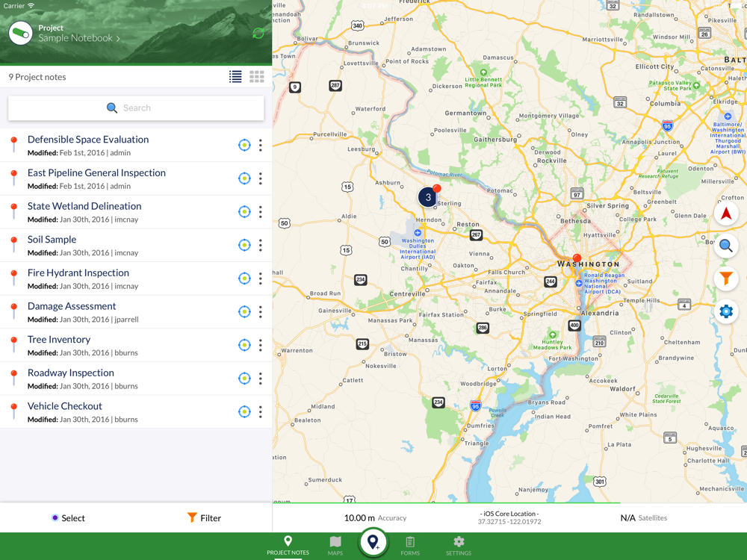
Task: Open options for Fire Hydrant Inspection
Action: coord(261,279)
